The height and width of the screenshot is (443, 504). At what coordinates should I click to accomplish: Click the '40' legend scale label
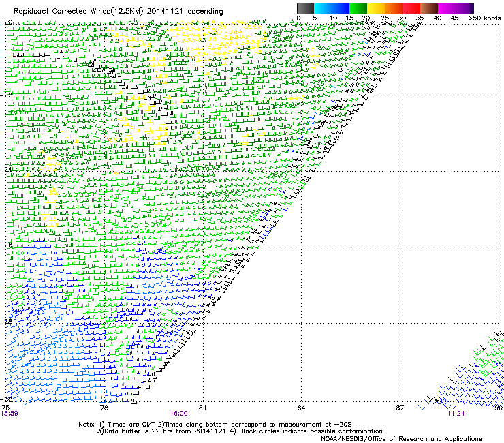437,18
